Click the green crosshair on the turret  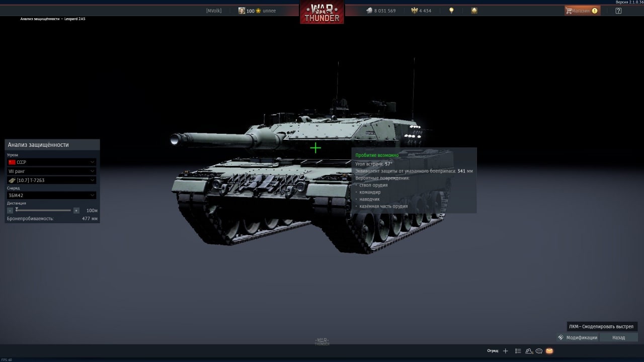click(315, 148)
